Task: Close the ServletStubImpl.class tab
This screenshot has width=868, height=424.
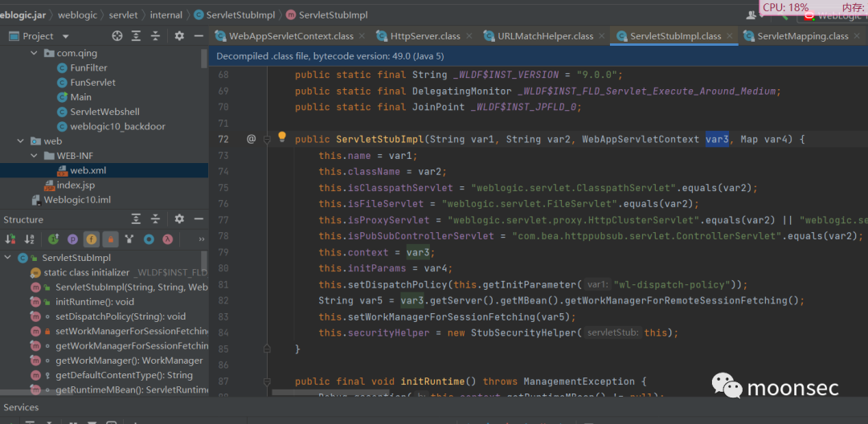Action: tap(730, 36)
